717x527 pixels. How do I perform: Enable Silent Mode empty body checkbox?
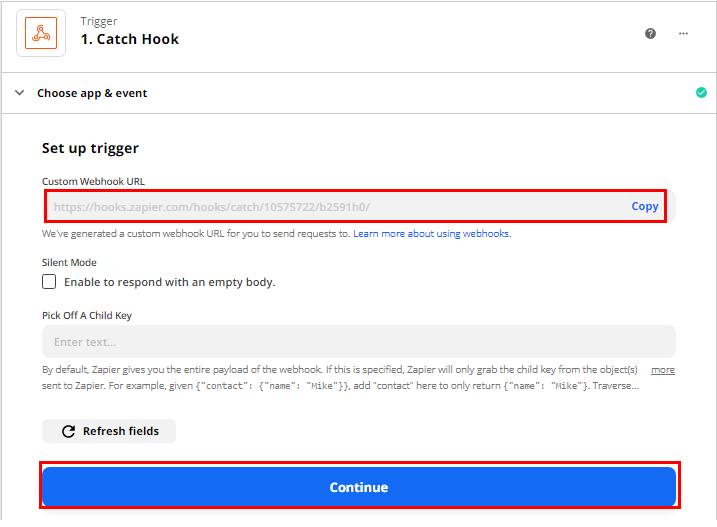49,282
